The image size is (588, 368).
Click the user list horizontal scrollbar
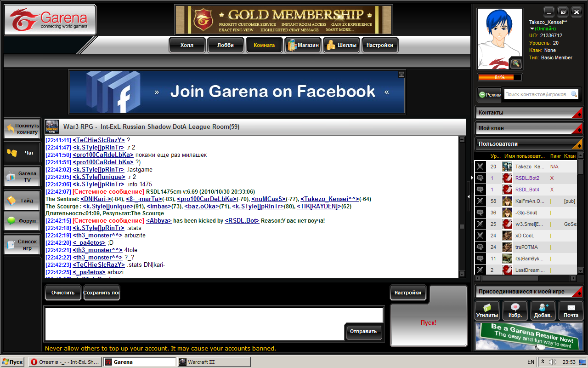(x=525, y=278)
